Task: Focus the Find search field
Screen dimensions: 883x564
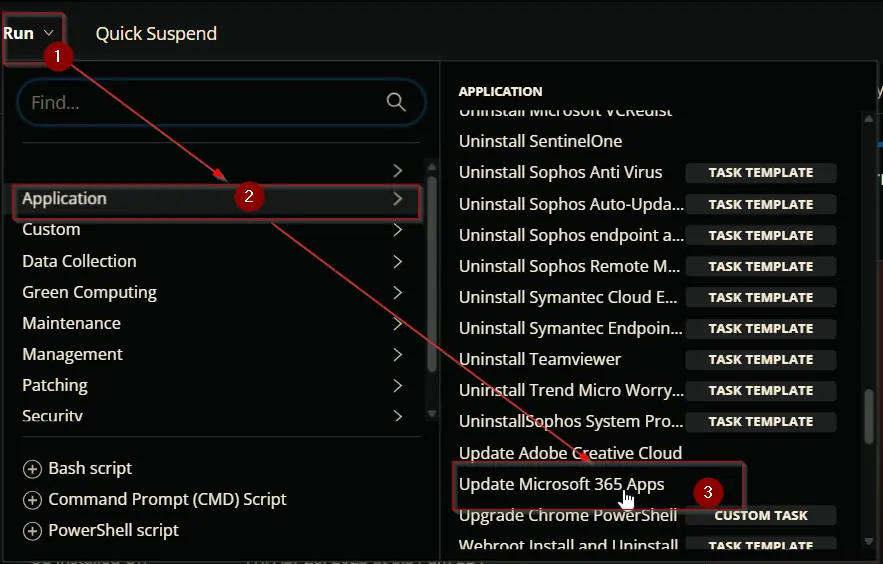Action: pyautogui.click(x=221, y=102)
